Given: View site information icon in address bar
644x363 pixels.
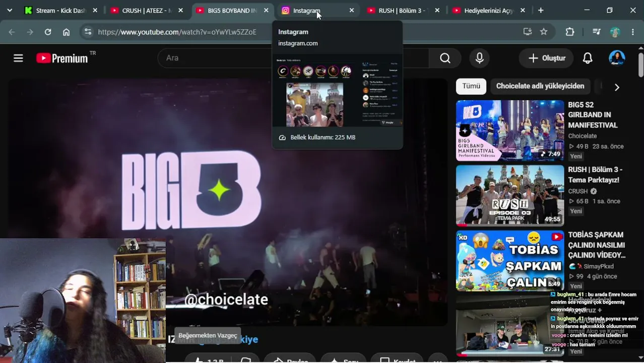Looking at the screenshot, I should (88, 32).
